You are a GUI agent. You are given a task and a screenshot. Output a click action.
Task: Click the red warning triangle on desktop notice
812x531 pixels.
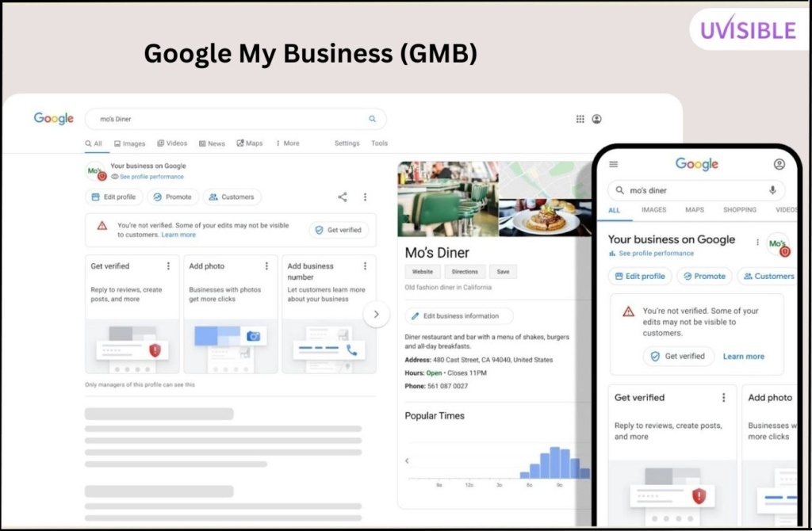[102, 226]
